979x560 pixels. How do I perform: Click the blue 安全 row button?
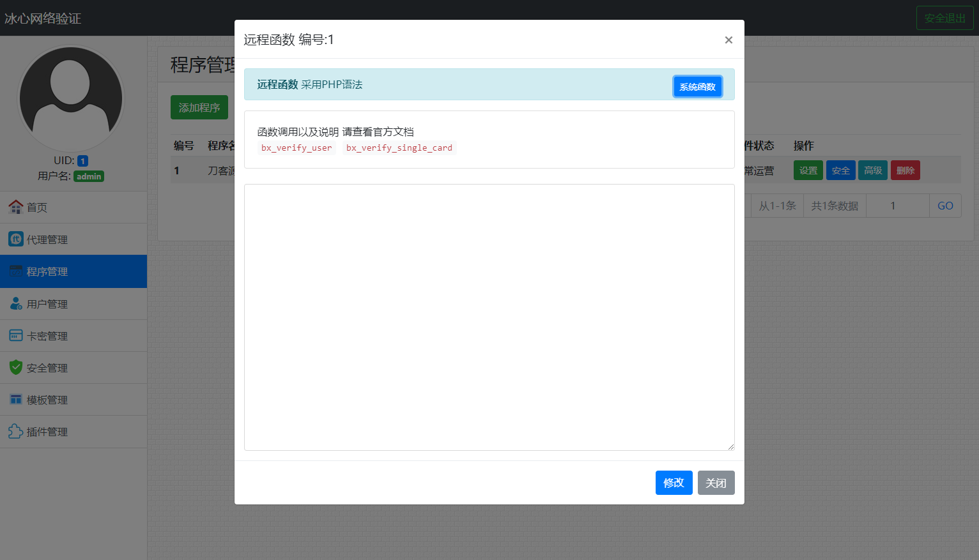(x=841, y=170)
